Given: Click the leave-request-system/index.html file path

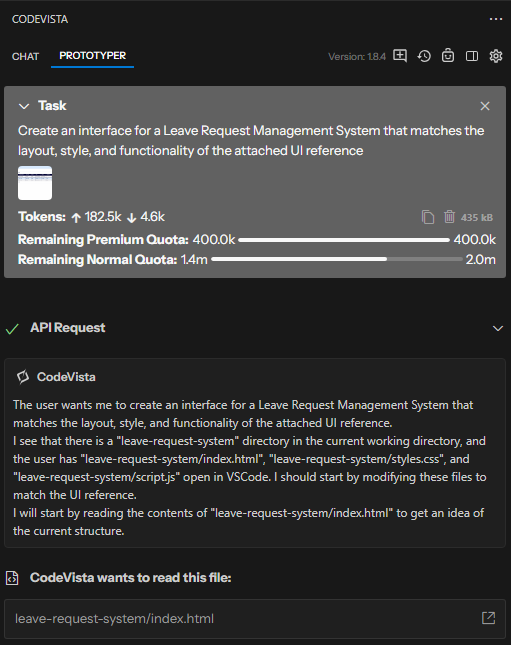Looking at the screenshot, I should click(x=114, y=618).
